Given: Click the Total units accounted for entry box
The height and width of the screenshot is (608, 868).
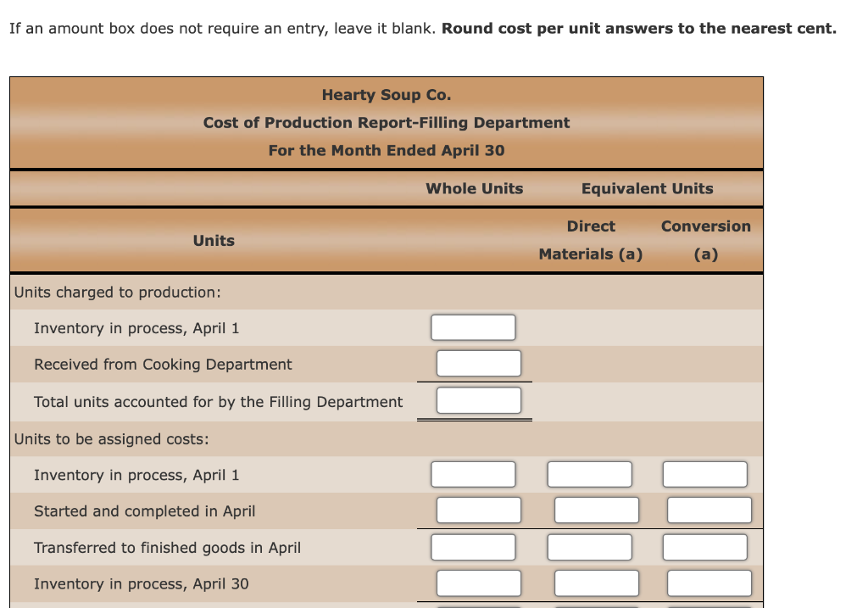Looking at the screenshot, I should click(x=479, y=399).
